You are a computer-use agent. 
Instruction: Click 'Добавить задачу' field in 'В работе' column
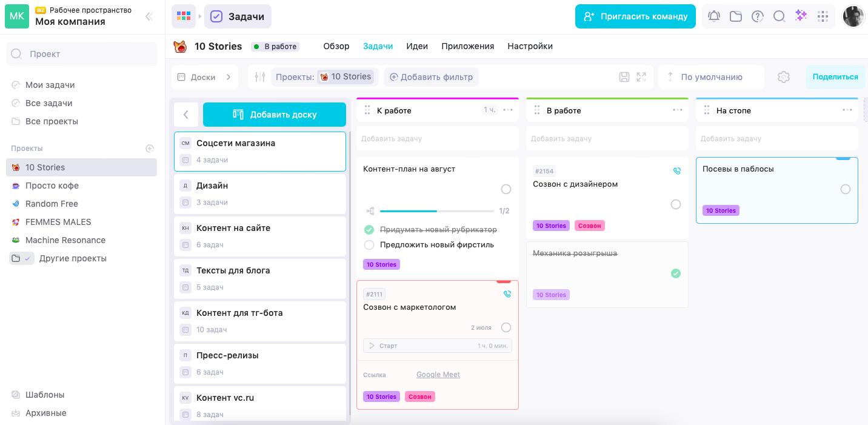click(x=607, y=139)
